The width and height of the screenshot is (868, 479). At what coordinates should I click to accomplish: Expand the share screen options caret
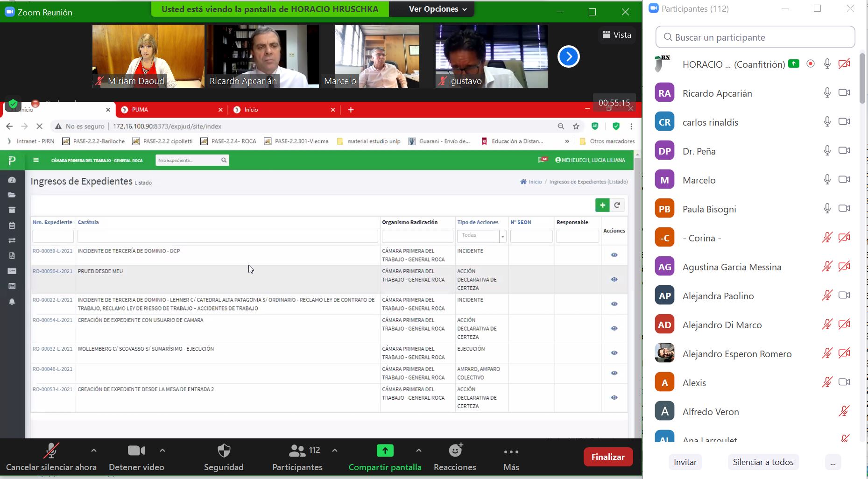418,451
